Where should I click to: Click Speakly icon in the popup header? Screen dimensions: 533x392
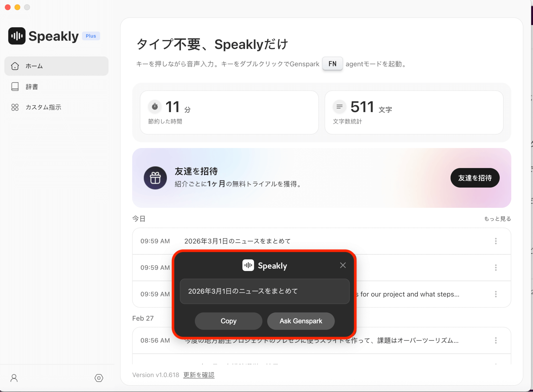tap(248, 265)
